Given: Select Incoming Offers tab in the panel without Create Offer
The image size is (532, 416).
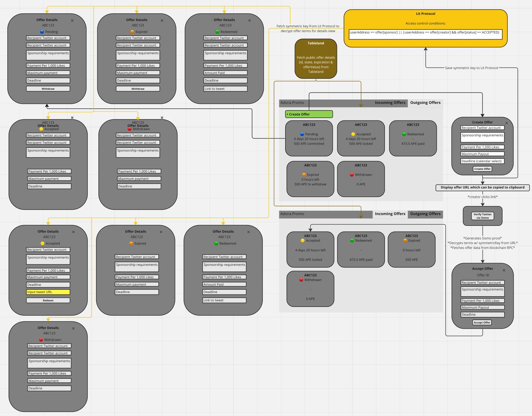Looking at the screenshot, I should [x=390, y=214].
